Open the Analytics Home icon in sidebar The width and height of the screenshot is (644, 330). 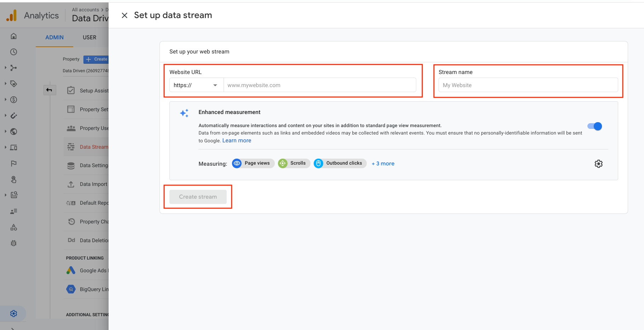[x=13, y=36]
